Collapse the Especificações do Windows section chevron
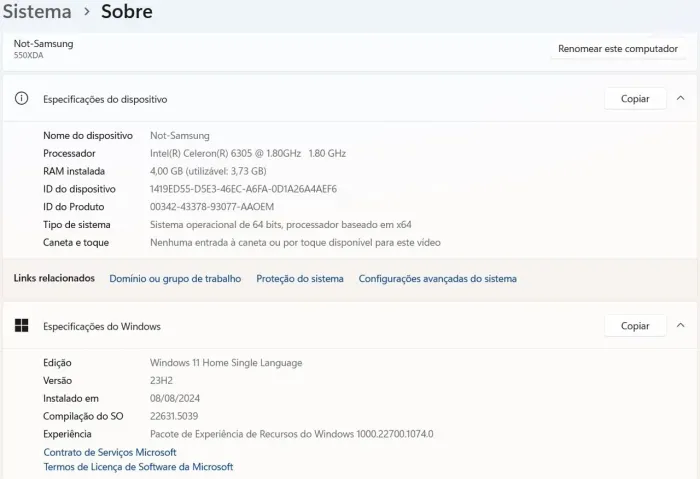The image size is (700, 479). (x=680, y=325)
